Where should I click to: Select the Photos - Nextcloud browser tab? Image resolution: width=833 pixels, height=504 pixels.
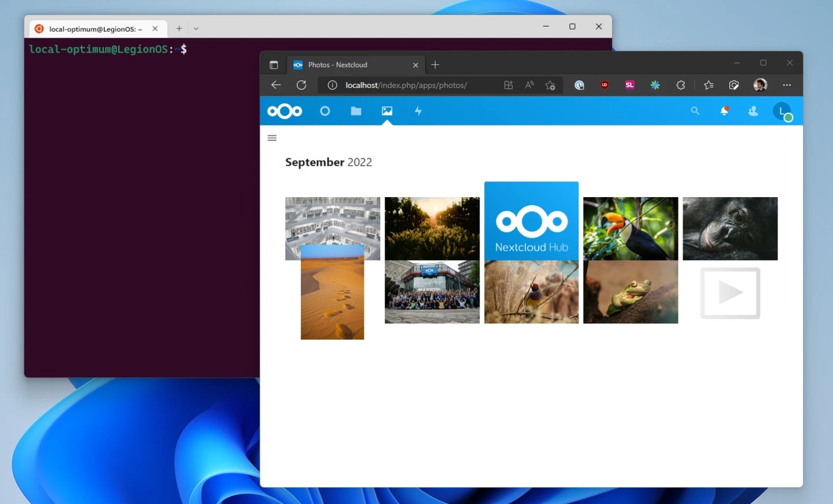pos(353,65)
